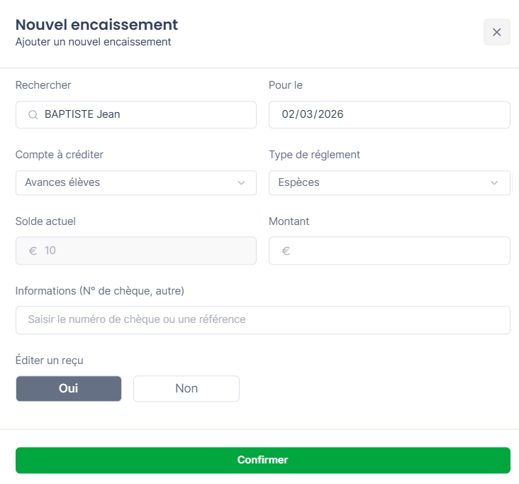Click the magnifier icon in Rechercher field
The width and height of the screenshot is (519, 484).
[x=33, y=115]
